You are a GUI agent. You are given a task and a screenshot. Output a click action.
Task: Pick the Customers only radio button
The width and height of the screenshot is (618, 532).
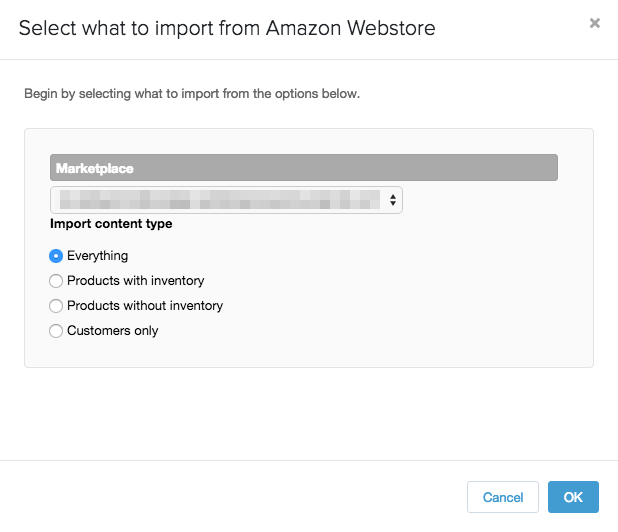pos(56,331)
